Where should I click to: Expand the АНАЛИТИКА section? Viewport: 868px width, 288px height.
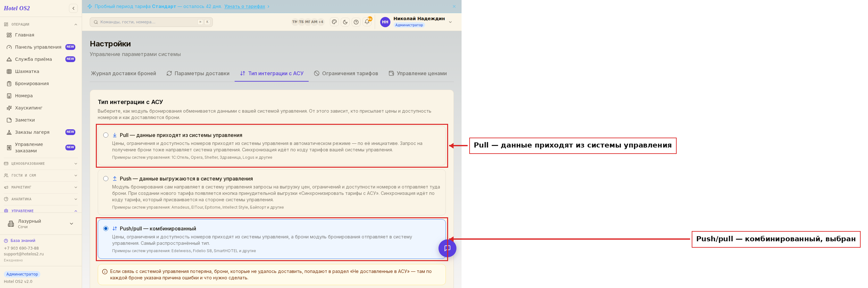coord(41,199)
